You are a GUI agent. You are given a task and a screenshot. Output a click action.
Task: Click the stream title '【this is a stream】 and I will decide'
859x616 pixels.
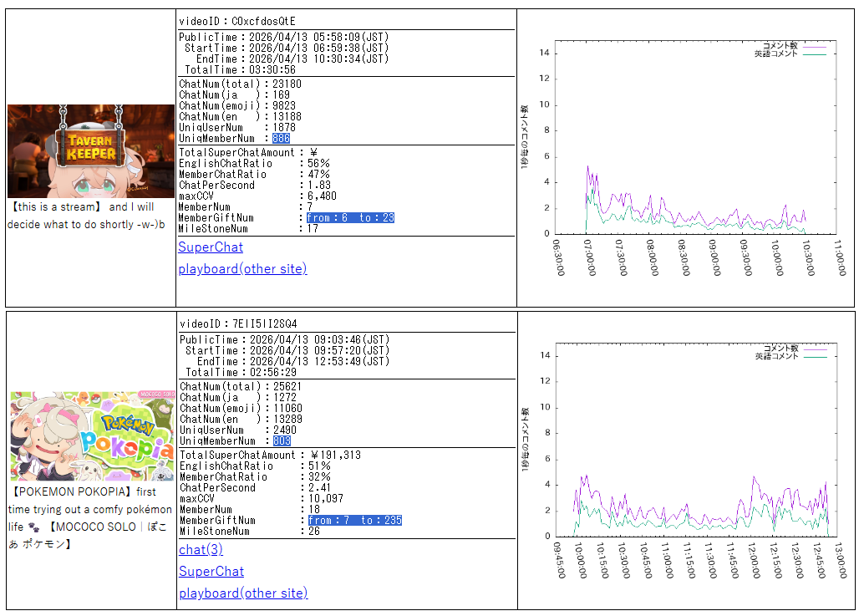86,216
